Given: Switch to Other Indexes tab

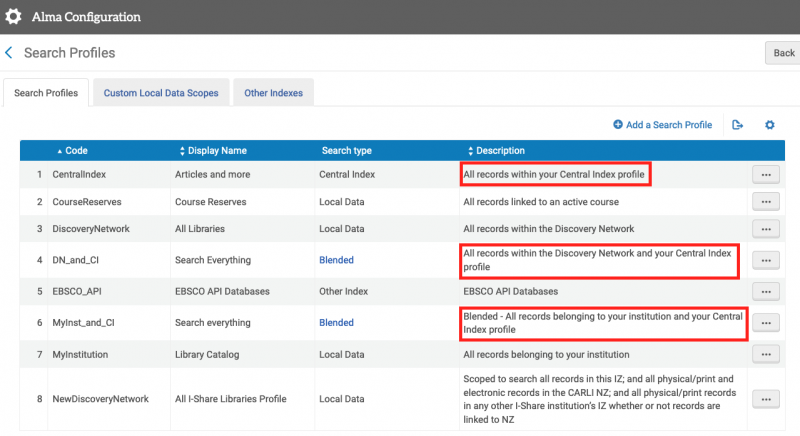Looking at the screenshot, I should point(273,93).
